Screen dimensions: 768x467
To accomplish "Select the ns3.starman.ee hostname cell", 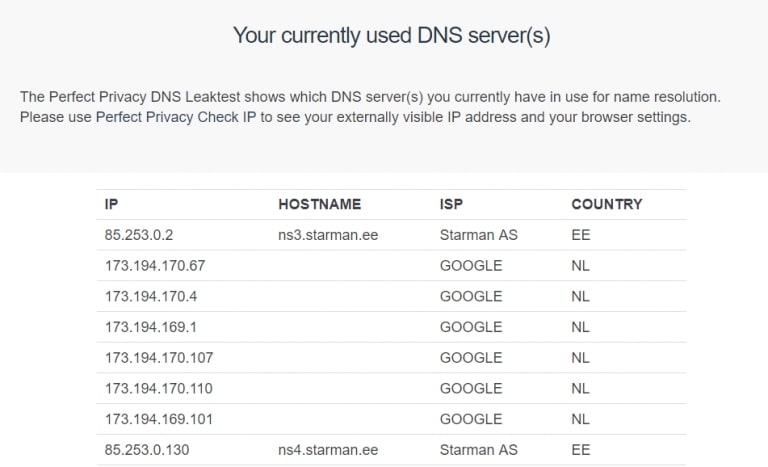I will 327,235.
